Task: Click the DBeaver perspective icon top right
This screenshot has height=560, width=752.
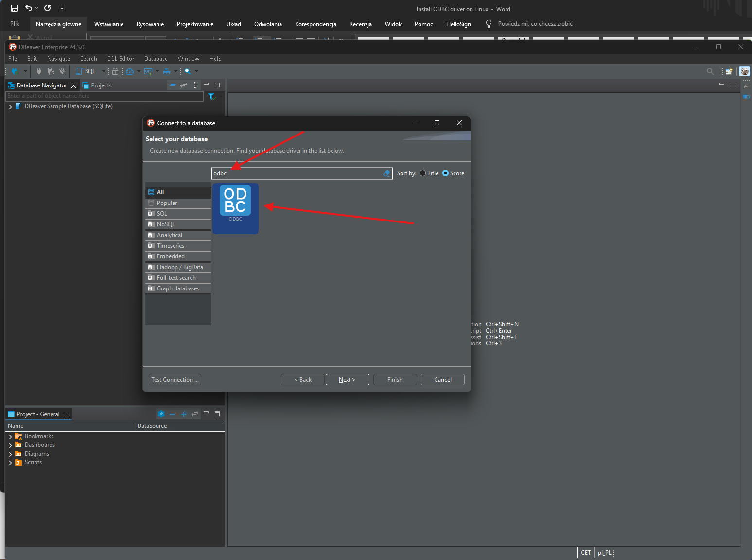Action: [x=745, y=71]
